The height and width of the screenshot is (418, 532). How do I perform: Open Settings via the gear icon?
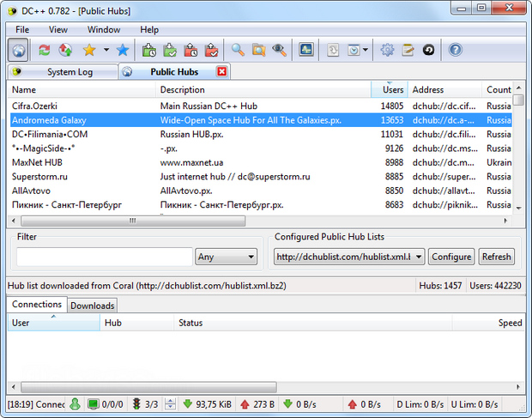(x=387, y=51)
